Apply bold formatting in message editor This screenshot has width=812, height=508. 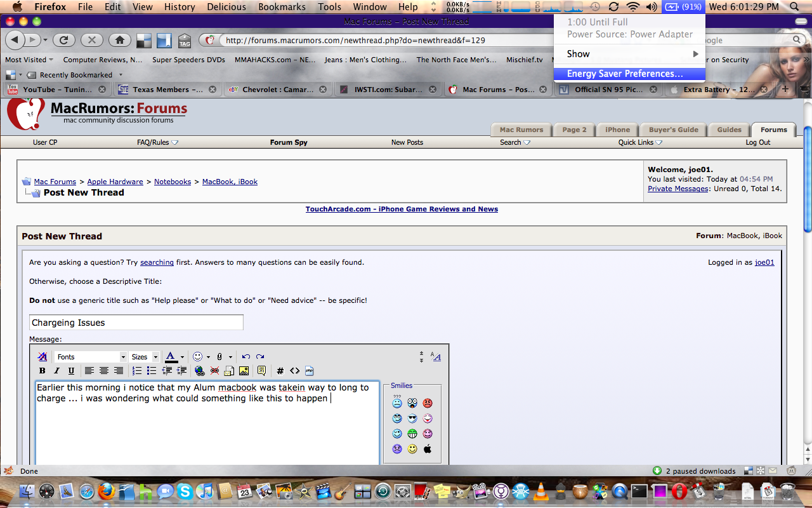pos(43,371)
